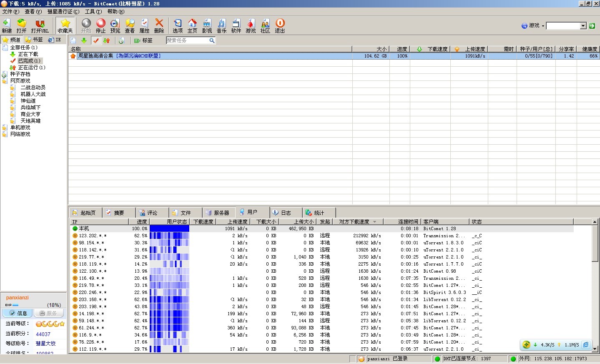Click the 音乐 (music) toolbar icon
Image resolution: width=600 pixels, height=364 pixels.
(x=221, y=25)
